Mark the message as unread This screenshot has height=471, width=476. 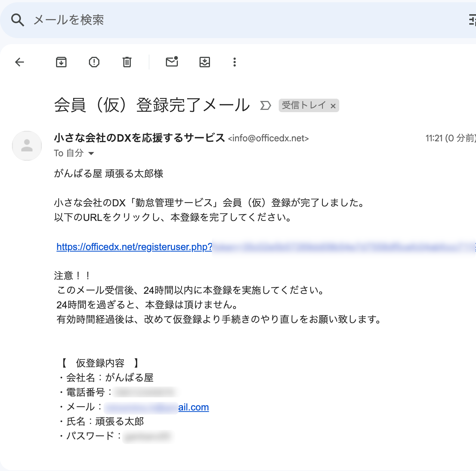coord(172,62)
